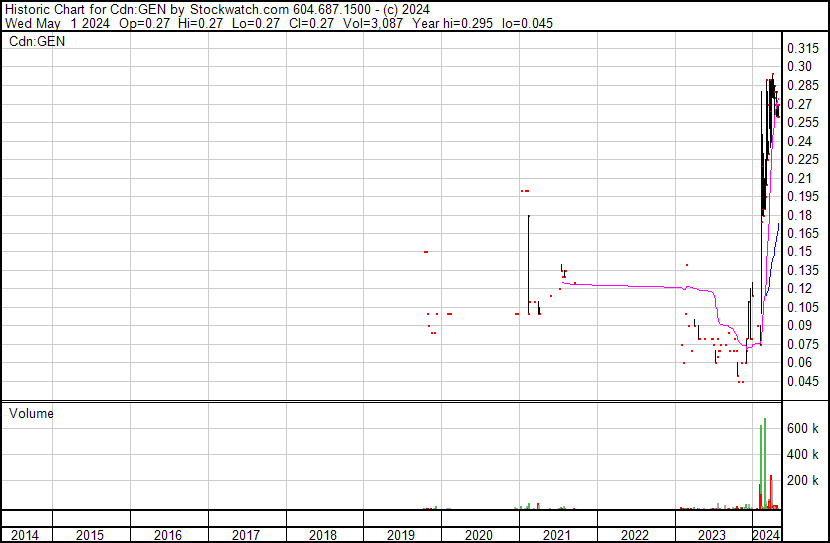The image size is (830, 543).
Task: Click the '600 k' volume axis label
Action: (802, 428)
